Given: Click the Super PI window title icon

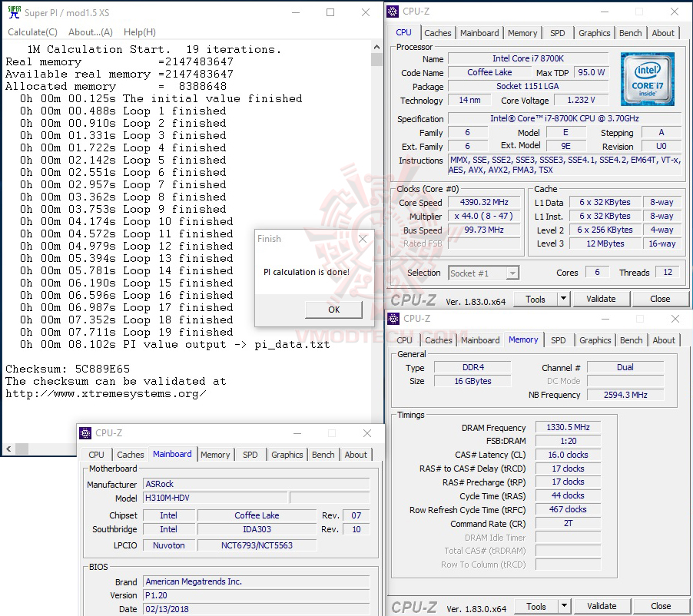Looking at the screenshot, I should pos(14,12).
